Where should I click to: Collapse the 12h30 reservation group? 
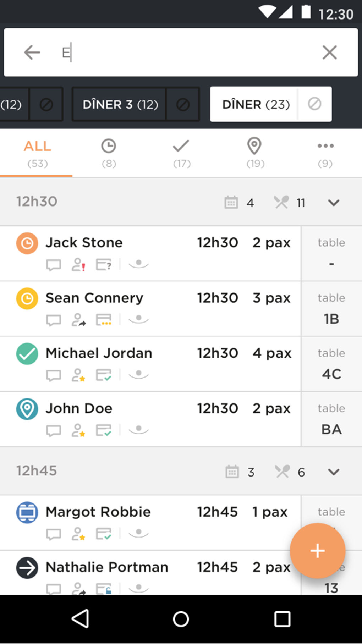(333, 203)
